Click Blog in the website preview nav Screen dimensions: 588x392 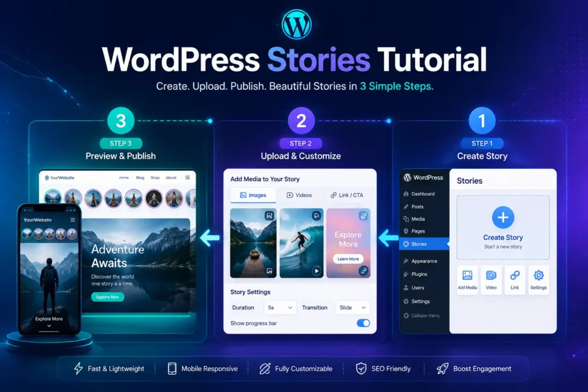(x=140, y=178)
